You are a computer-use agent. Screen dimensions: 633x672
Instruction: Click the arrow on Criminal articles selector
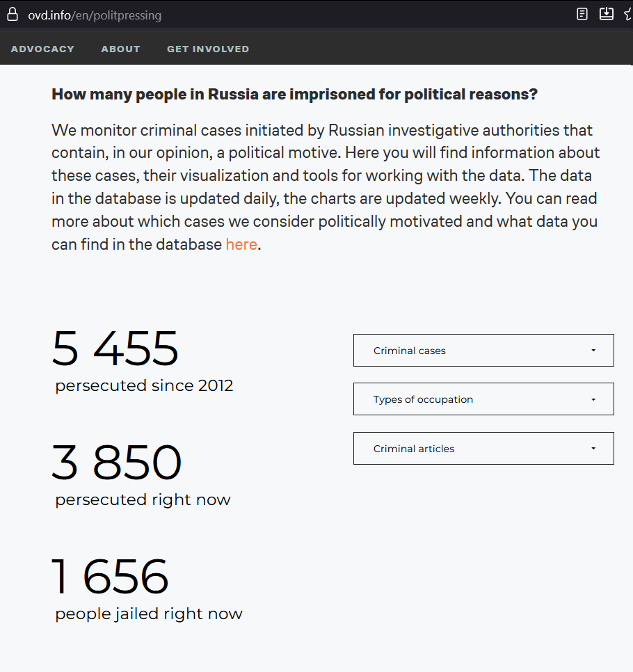click(593, 449)
